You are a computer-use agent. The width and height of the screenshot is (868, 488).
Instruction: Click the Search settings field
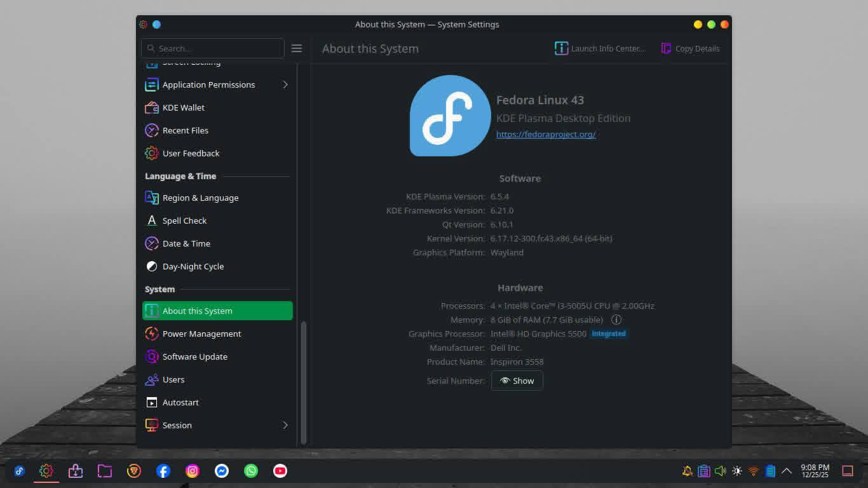click(213, 48)
